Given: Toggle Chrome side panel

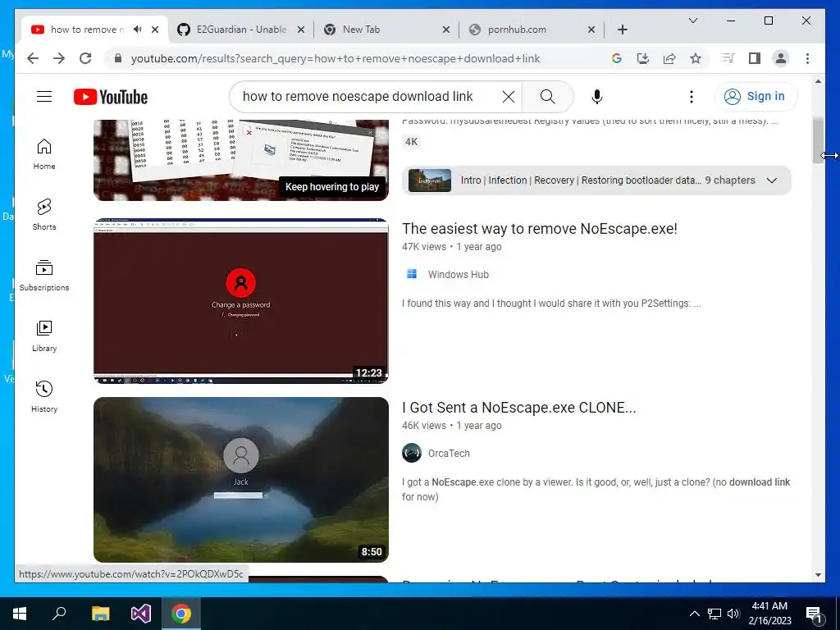Looking at the screenshot, I should (755, 58).
